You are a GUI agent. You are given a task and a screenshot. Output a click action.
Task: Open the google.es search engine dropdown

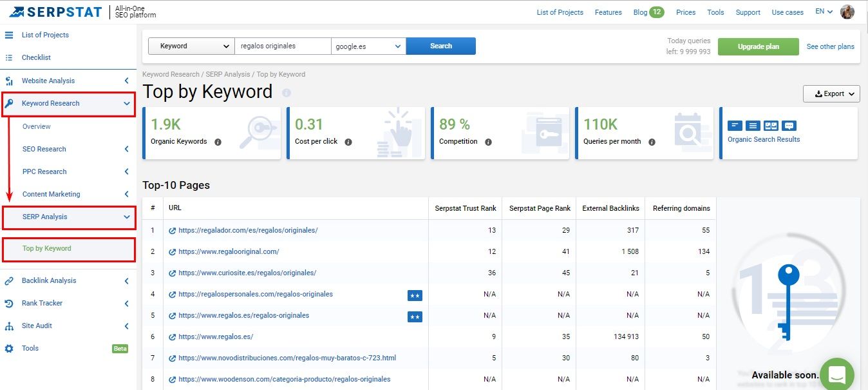(368, 46)
